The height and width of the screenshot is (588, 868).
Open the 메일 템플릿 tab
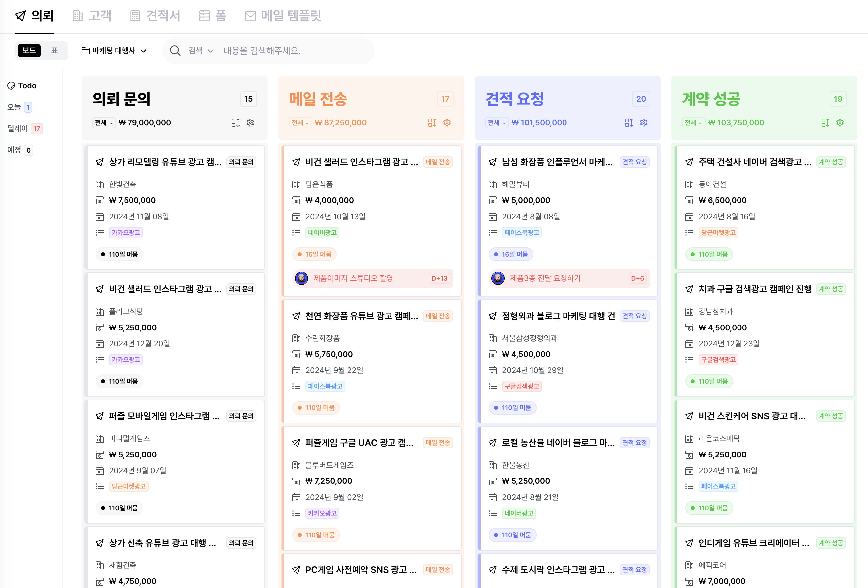click(x=284, y=16)
